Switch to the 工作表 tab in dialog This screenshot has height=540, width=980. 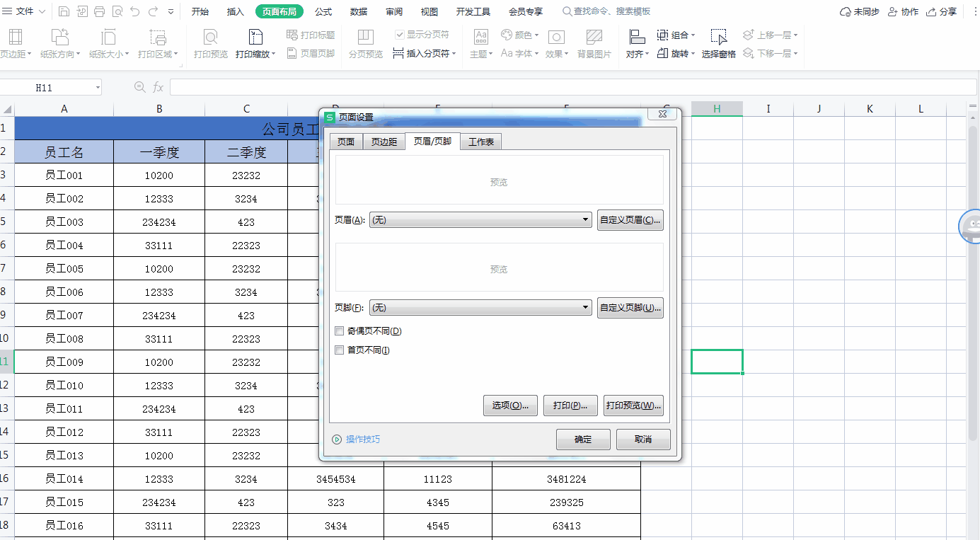point(481,142)
